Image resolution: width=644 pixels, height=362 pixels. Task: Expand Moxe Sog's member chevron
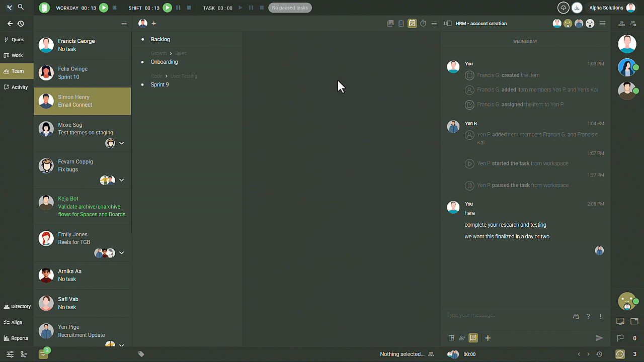[x=121, y=143]
